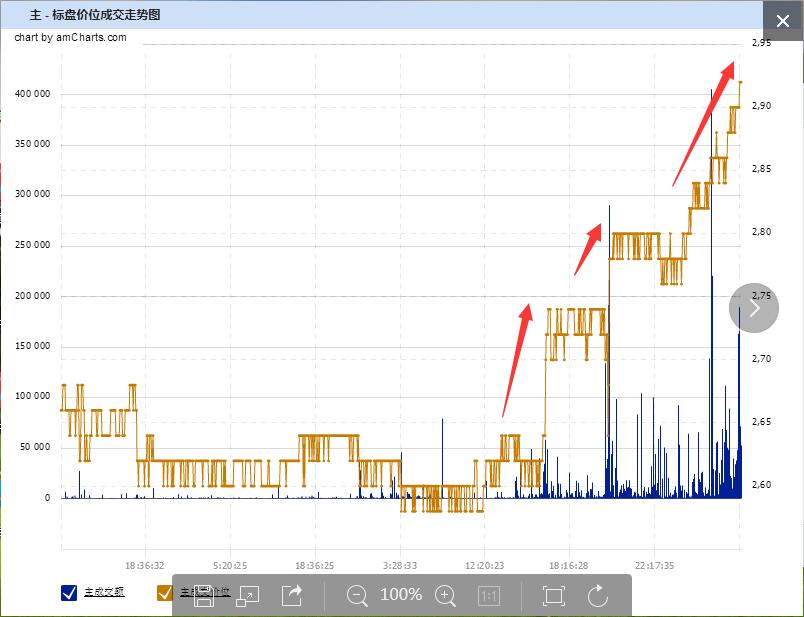Toggle the blue volume series checkbox

pyautogui.click(x=69, y=592)
